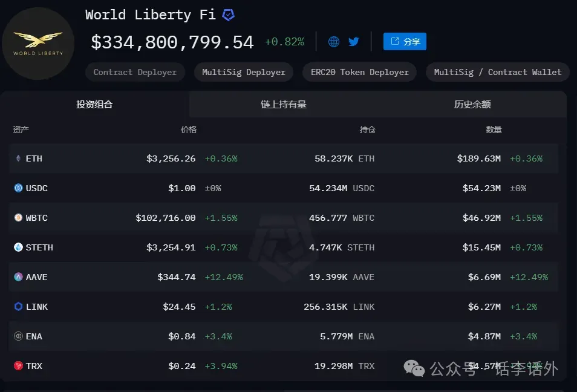Sort by the 价格 column header
Image resolution: width=577 pixels, height=392 pixels.
point(189,129)
